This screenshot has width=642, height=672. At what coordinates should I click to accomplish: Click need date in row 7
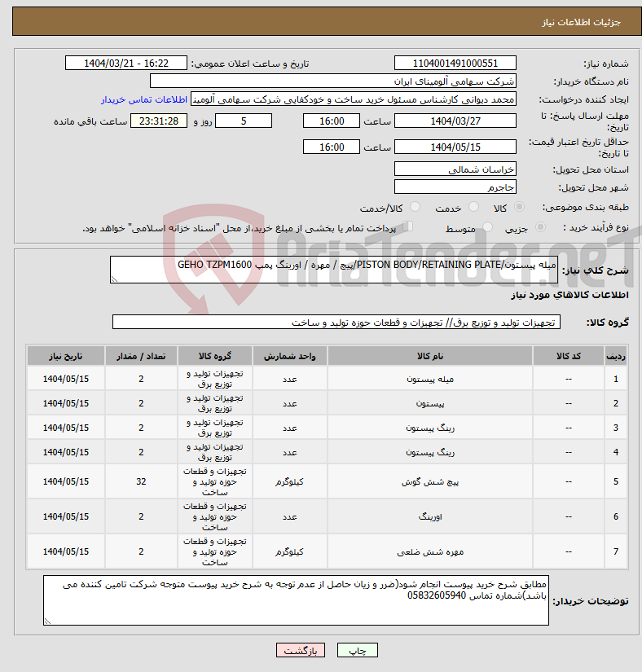(x=65, y=551)
